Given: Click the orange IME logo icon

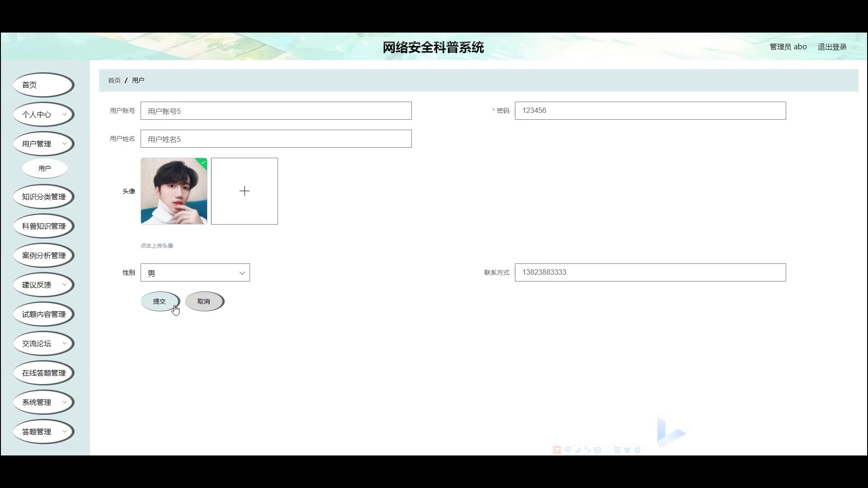Looking at the screenshot, I should 557,450.
